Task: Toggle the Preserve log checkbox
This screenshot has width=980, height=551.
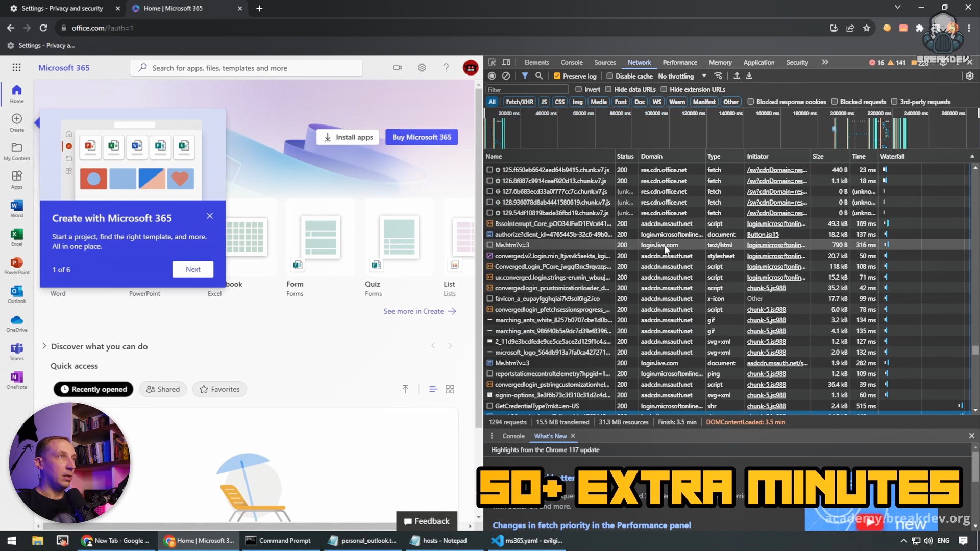Action: [x=557, y=76]
